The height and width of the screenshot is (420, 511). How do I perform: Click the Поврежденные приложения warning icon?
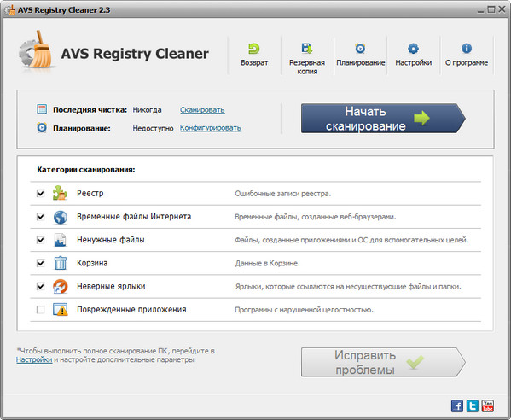click(61, 310)
